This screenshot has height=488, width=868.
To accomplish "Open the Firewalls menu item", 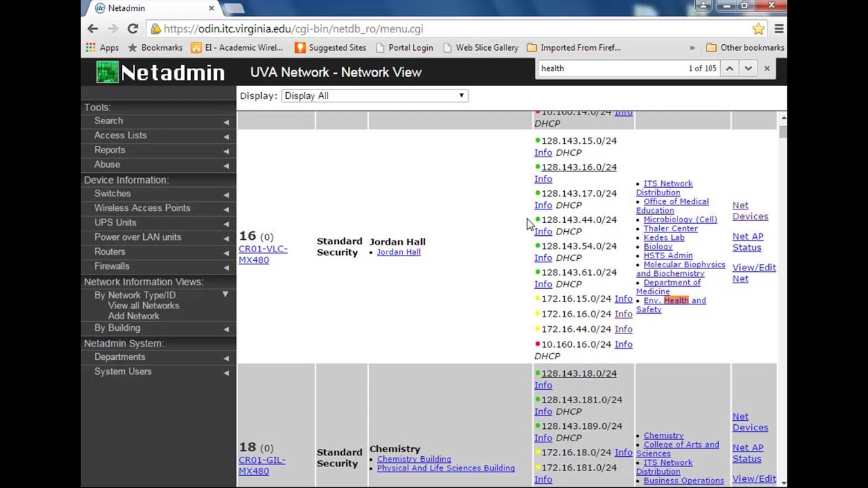I will pyautogui.click(x=112, y=266).
